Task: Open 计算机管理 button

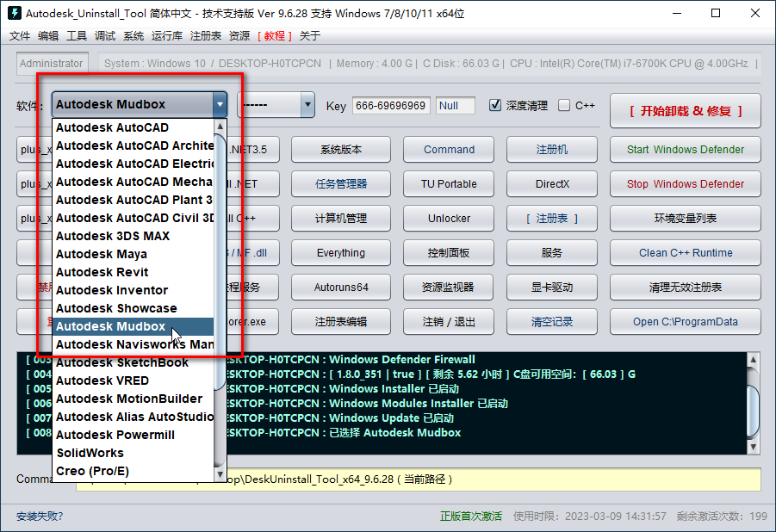Action: pos(341,219)
